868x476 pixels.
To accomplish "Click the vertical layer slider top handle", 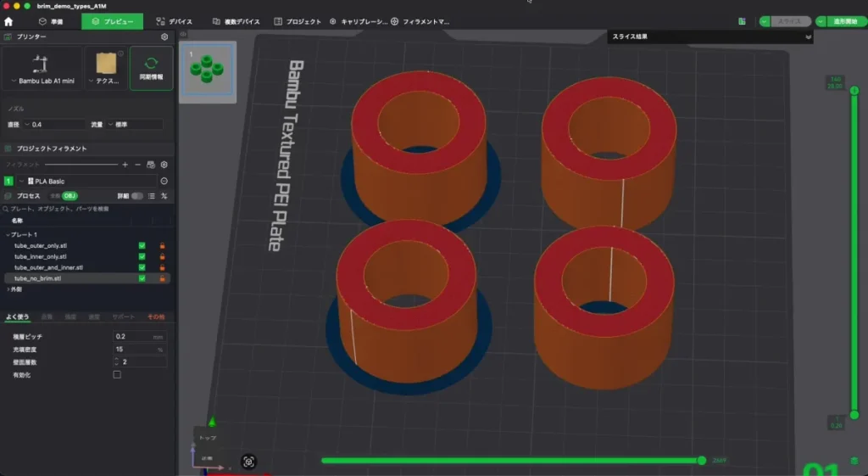I will click(854, 90).
